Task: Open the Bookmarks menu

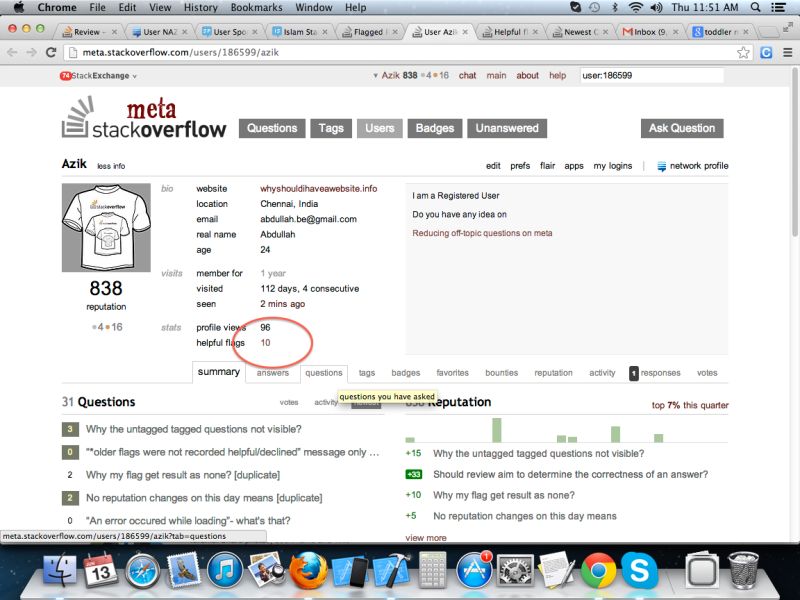Action: 256,7
